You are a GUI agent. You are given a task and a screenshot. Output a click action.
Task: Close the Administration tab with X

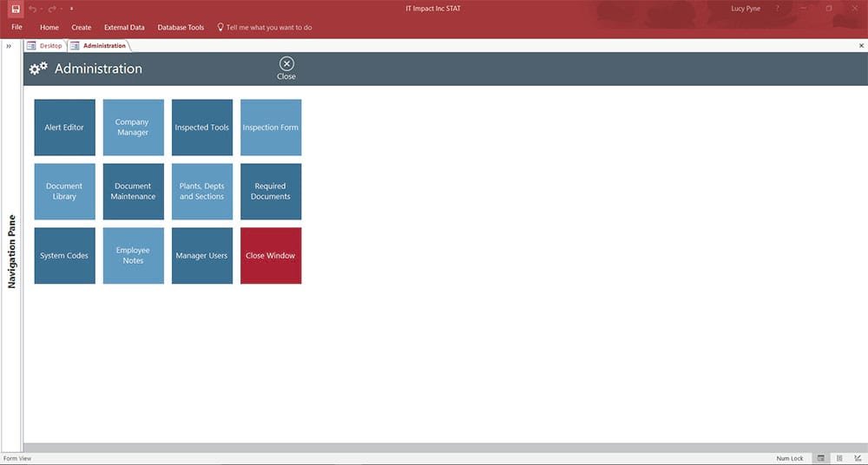click(861, 46)
